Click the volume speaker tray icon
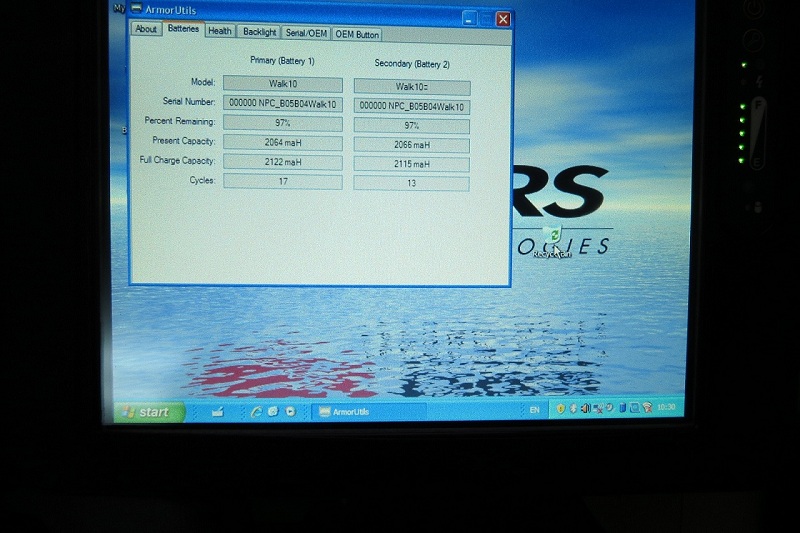The image size is (800, 533). click(x=586, y=408)
